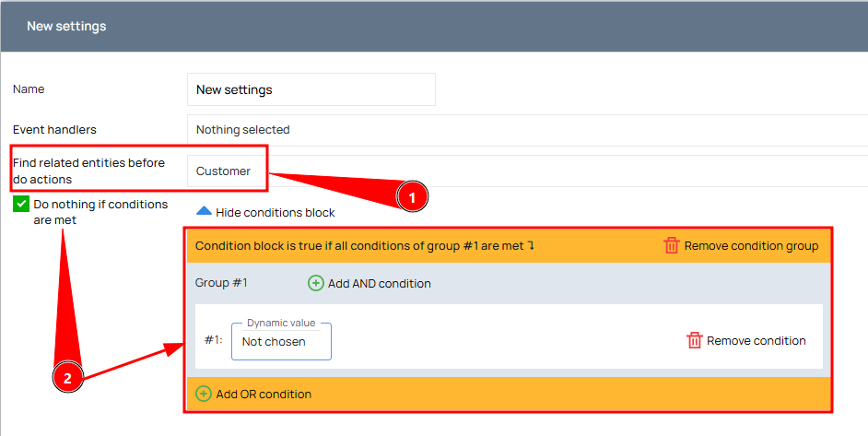Click into the Name input field
Image resolution: width=868 pixels, height=436 pixels.
tap(311, 89)
